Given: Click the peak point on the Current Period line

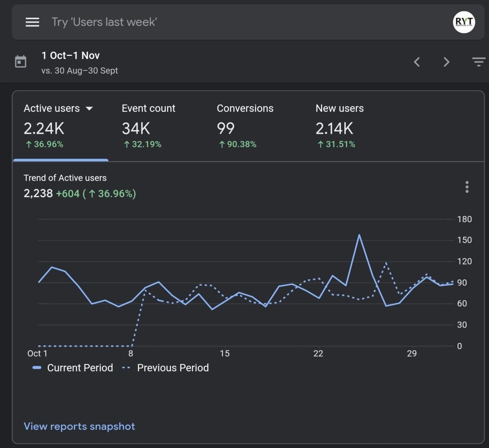Looking at the screenshot, I should 359,235.
